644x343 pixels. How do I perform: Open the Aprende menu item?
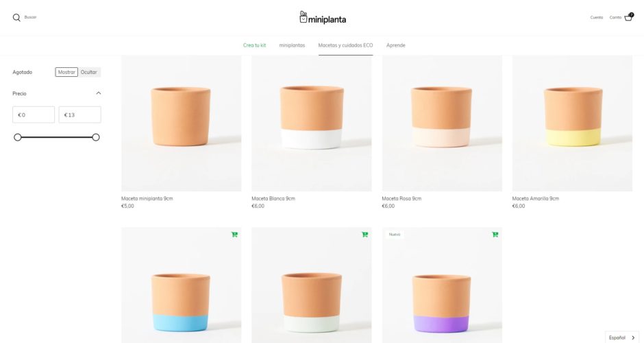click(x=395, y=45)
